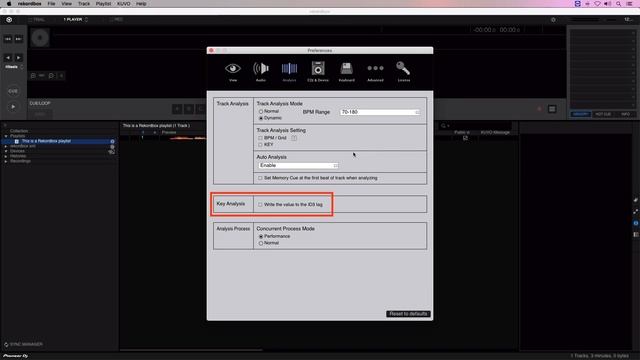640x360 pixels.
Task: Open the Track menu
Action: coord(84,4)
